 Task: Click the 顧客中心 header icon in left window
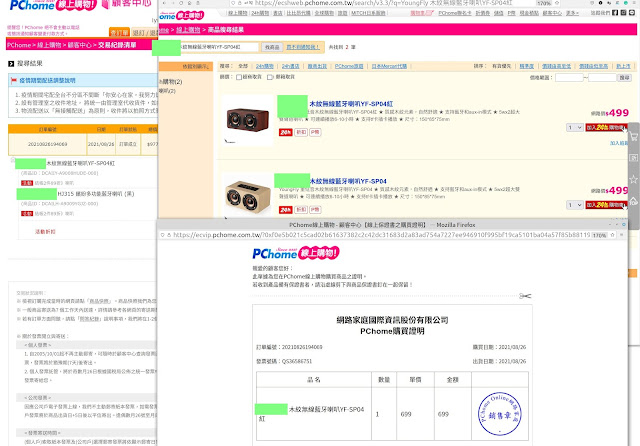pos(105,4)
